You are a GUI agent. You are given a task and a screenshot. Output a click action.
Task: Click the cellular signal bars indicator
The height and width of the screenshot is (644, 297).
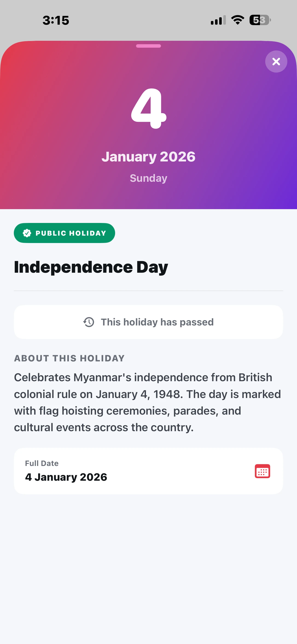coord(217,20)
